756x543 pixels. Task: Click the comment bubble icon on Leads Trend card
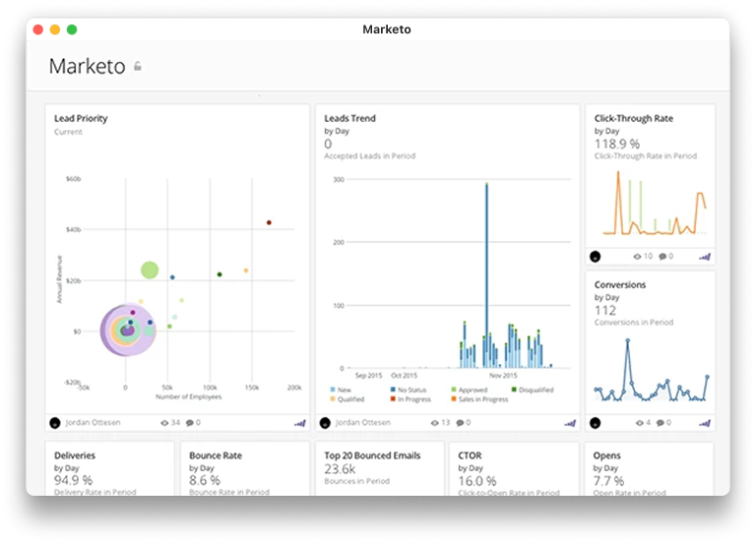click(460, 423)
